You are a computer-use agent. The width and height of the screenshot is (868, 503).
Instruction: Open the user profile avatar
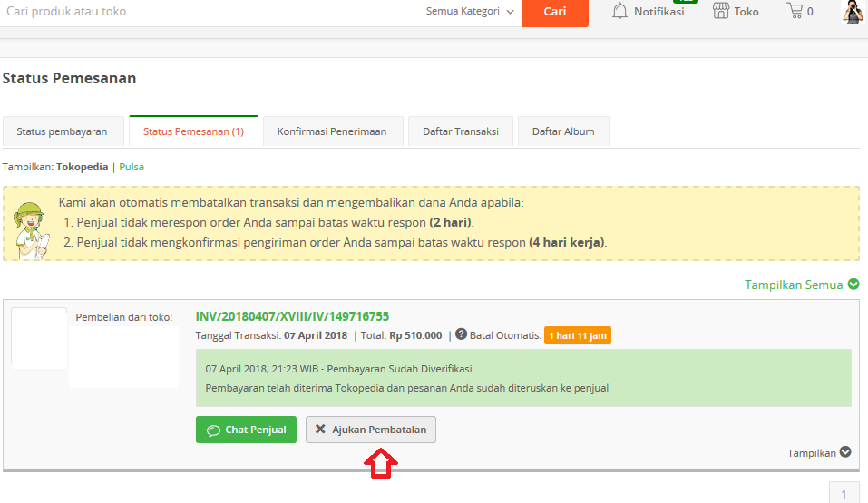point(853,12)
